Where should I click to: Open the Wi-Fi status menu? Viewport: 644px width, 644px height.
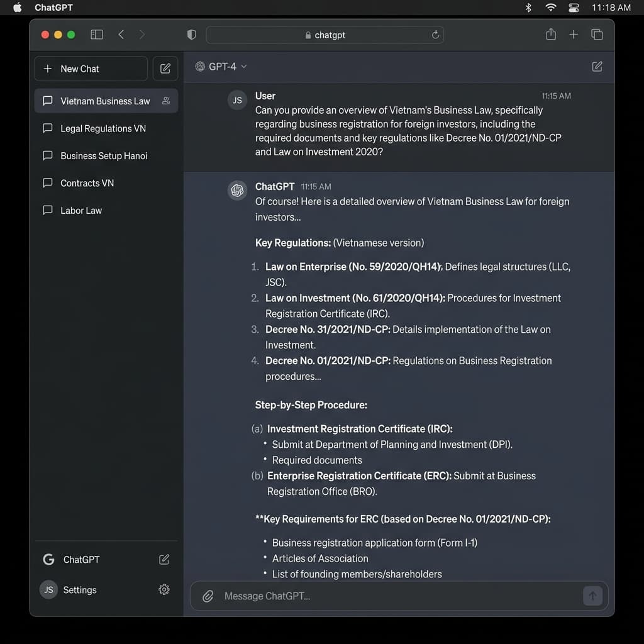[550, 8]
